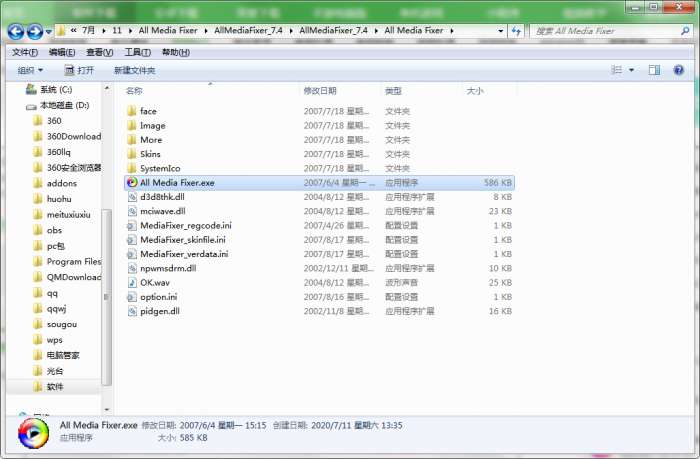Click the Forward navigation arrow
This screenshot has width=700, height=459.
[x=34, y=31]
